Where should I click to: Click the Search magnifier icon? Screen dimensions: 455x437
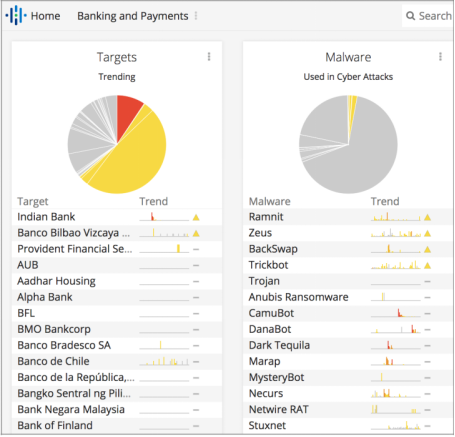click(x=410, y=16)
